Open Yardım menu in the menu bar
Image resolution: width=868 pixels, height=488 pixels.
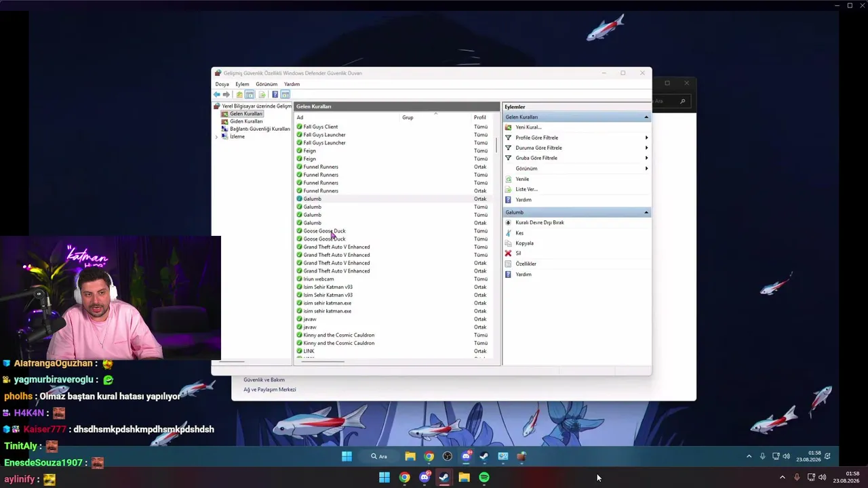pyautogui.click(x=292, y=84)
